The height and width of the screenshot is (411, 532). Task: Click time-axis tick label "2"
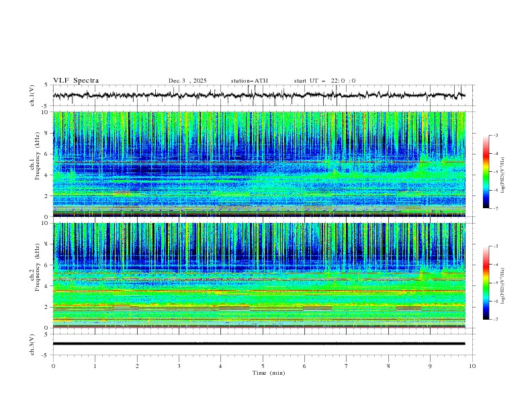137,366
